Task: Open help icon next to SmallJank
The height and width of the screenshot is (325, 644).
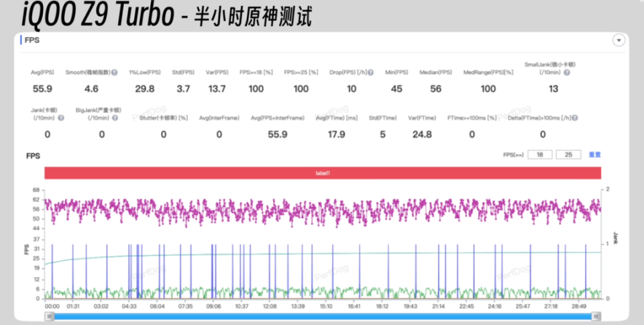Action: click(567, 73)
